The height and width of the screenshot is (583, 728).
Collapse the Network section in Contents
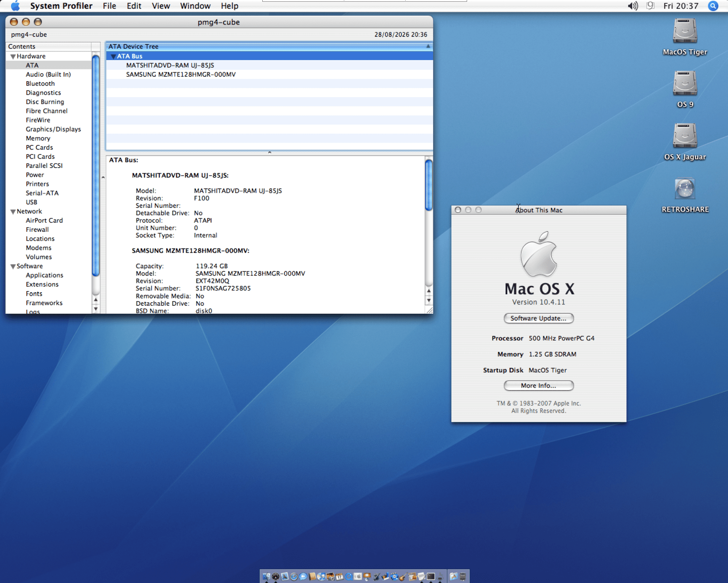tap(13, 211)
